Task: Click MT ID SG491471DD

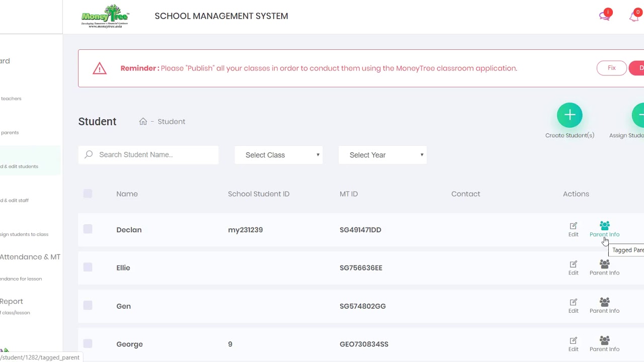Action: (x=360, y=230)
